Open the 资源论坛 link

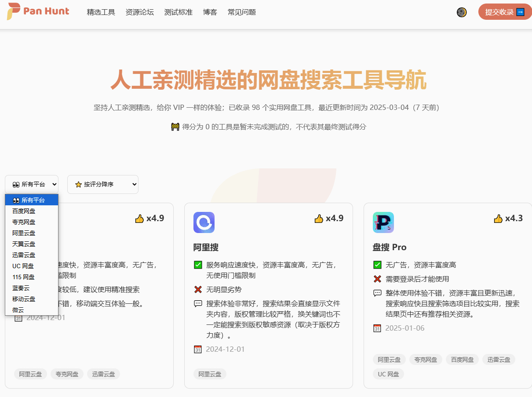[139, 12]
